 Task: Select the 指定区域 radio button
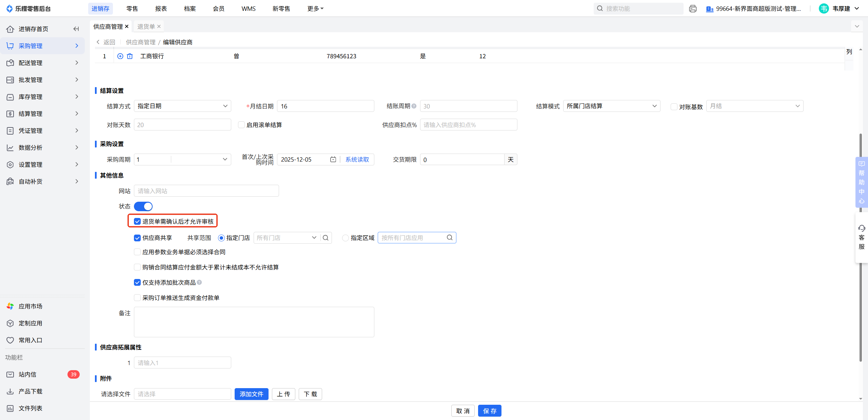coord(345,238)
